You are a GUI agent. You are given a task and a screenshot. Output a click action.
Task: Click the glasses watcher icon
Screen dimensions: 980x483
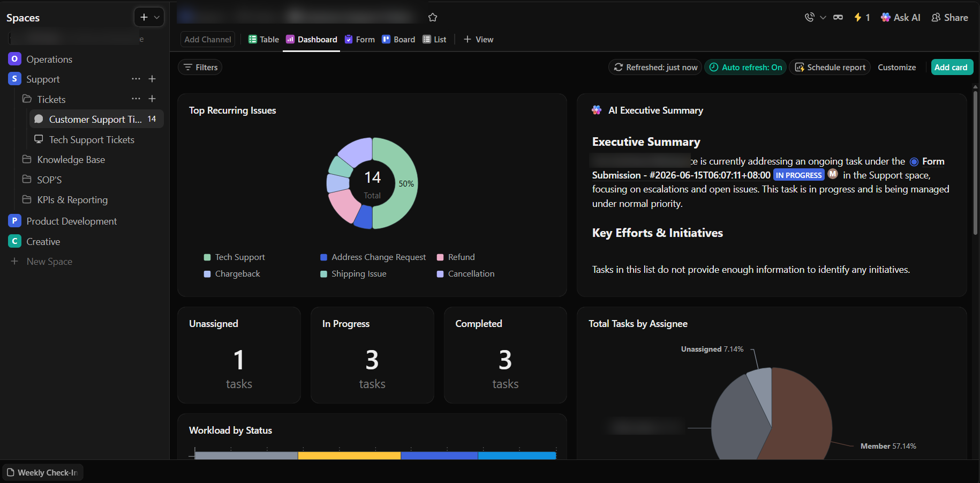click(x=838, y=18)
